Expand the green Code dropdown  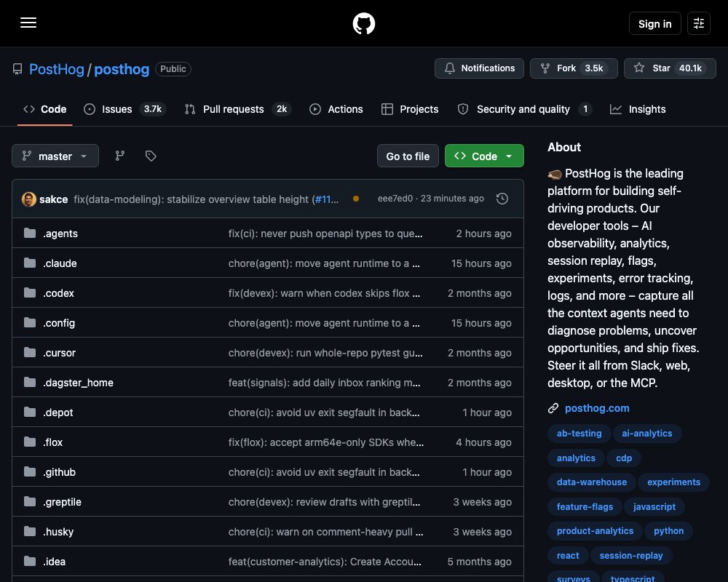click(484, 156)
